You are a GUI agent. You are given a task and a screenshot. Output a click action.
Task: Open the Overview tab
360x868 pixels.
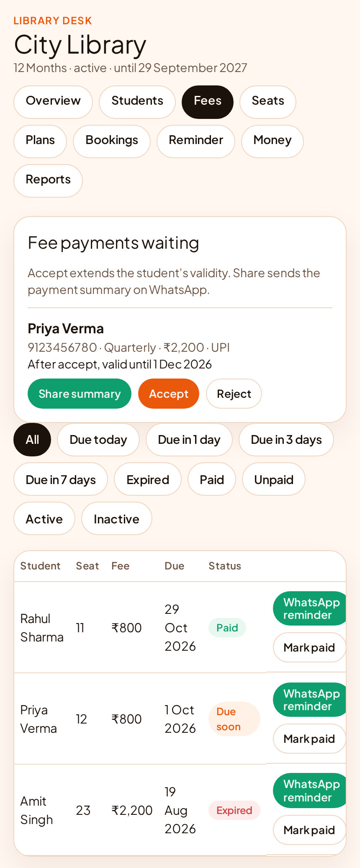pos(53,102)
